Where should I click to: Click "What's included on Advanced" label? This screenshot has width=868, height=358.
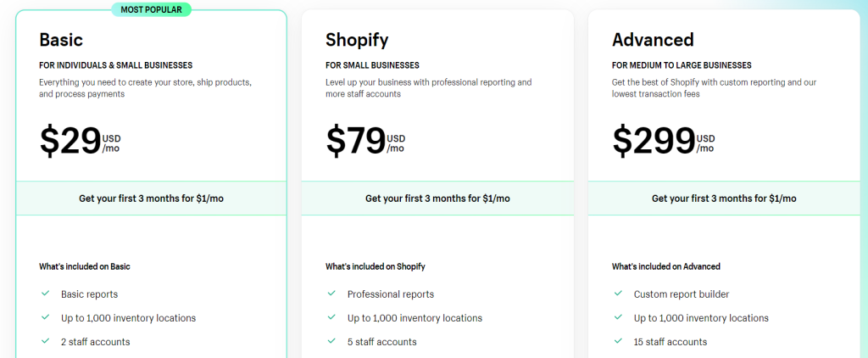[x=666, y=266]
